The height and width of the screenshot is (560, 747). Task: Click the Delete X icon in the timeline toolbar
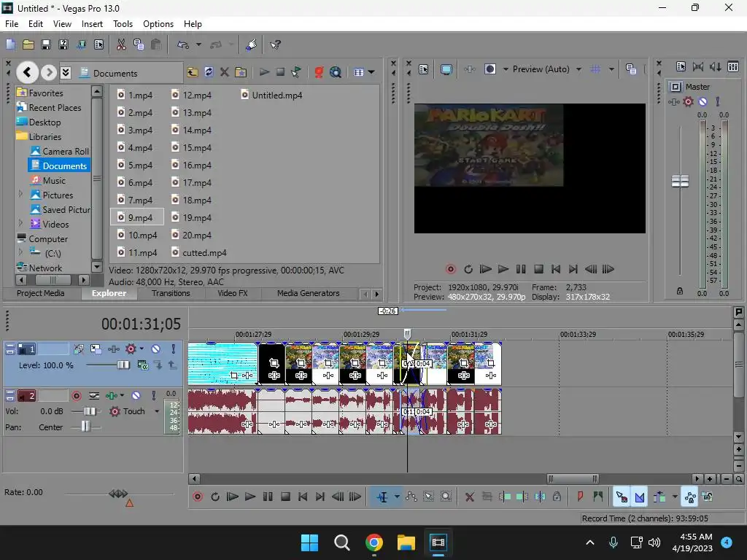[x=469, y=497]
